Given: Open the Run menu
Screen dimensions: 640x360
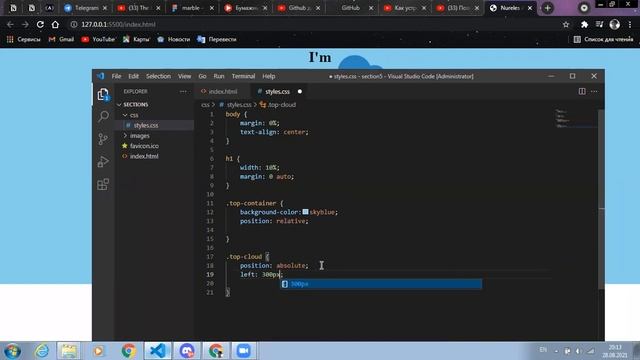Looking at the screenshot, I should click(x=219, y=76).
